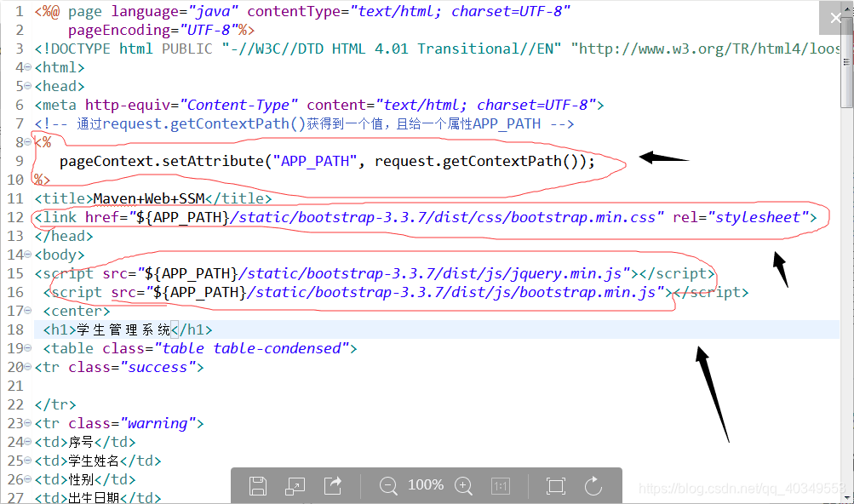
Task: Collapse the tr success row at line 20
Action: pos(28,367)
